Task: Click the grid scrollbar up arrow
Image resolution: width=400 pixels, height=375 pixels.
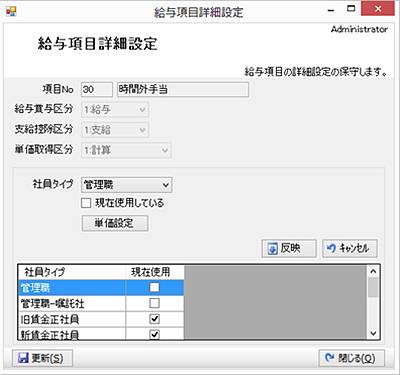Action: (373, 271)
